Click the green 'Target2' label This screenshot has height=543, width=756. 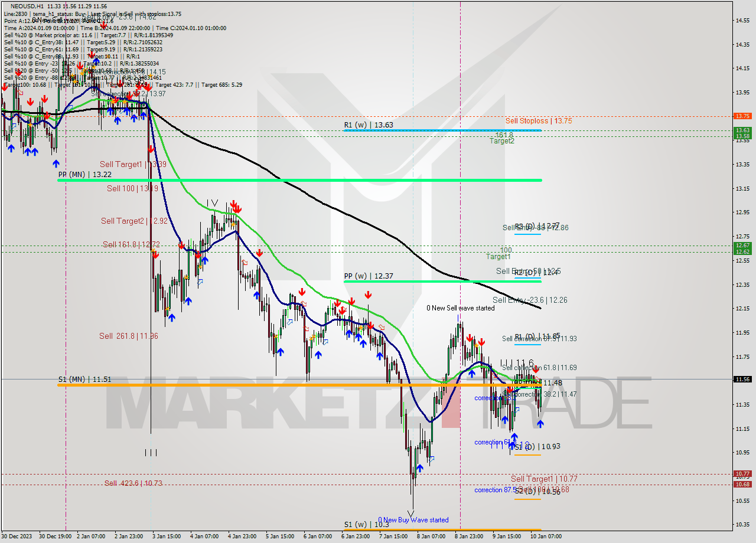[x=501, y=141]
